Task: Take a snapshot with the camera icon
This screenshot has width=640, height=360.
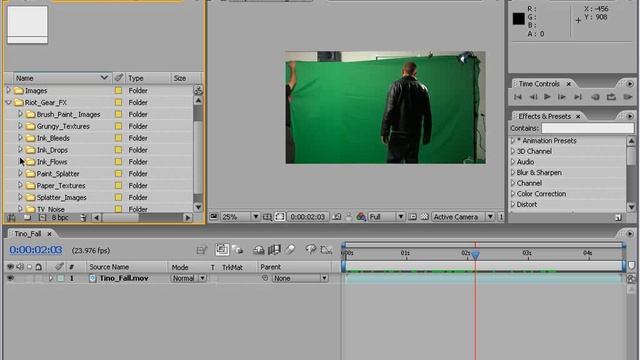Action: [x=337, y=217]
